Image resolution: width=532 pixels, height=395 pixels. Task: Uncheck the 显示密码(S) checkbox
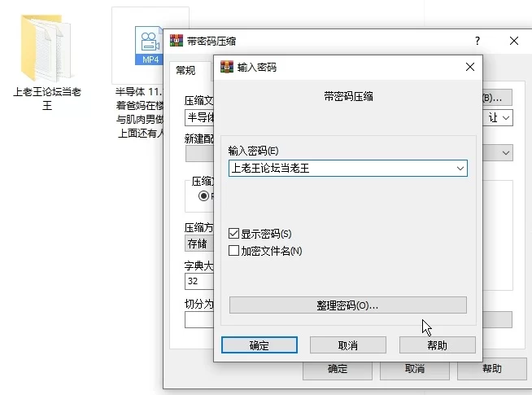[233, 233]
